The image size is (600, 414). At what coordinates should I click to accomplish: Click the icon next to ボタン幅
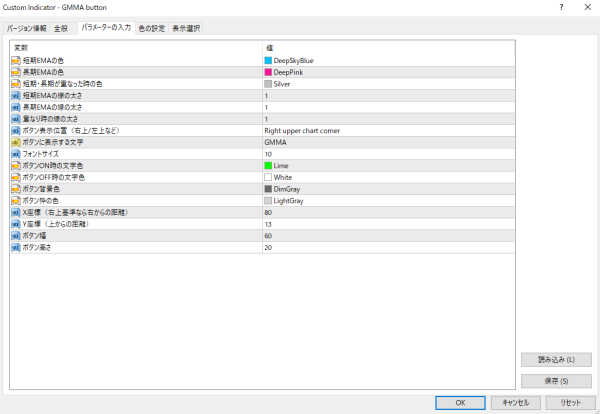pyautogui.click(x=16, y=235)
